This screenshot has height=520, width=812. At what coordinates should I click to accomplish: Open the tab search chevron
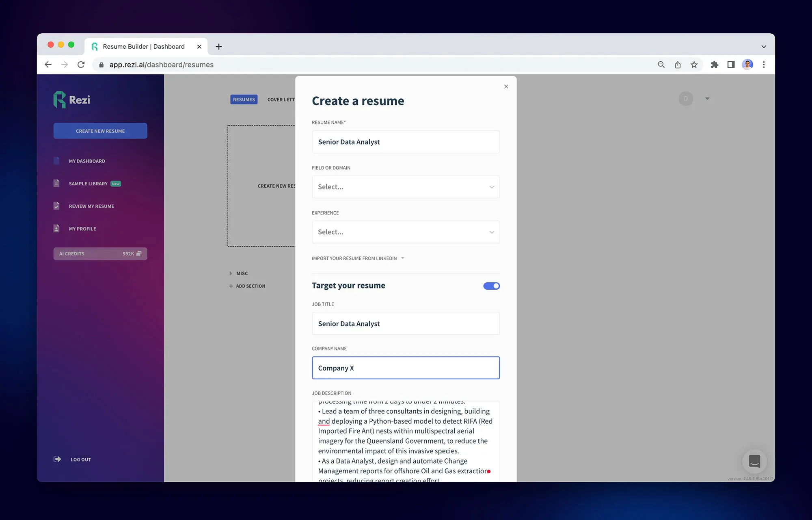pos(764,47)
